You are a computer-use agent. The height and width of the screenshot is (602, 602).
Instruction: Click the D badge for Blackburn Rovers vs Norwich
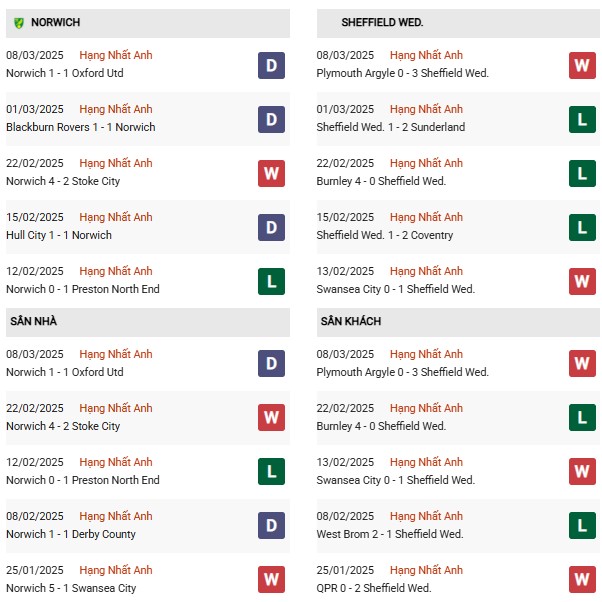click(x=271, y=119)
